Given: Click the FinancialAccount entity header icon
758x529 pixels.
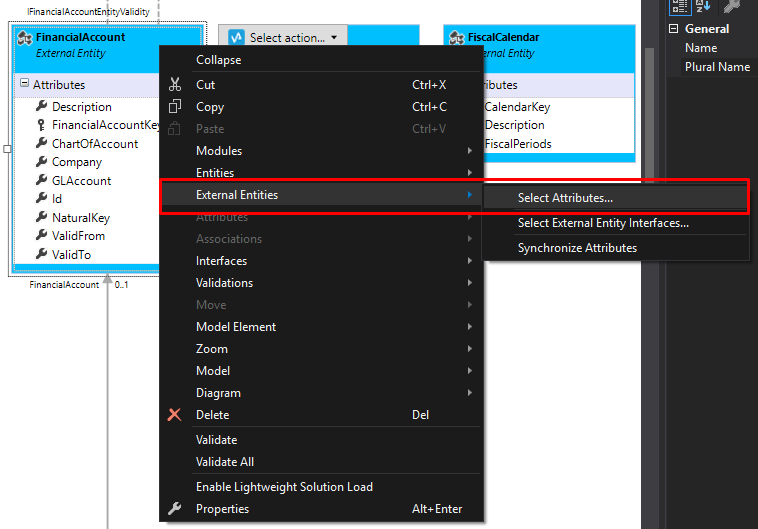Looking at the screenshot, I should (25, 38).
